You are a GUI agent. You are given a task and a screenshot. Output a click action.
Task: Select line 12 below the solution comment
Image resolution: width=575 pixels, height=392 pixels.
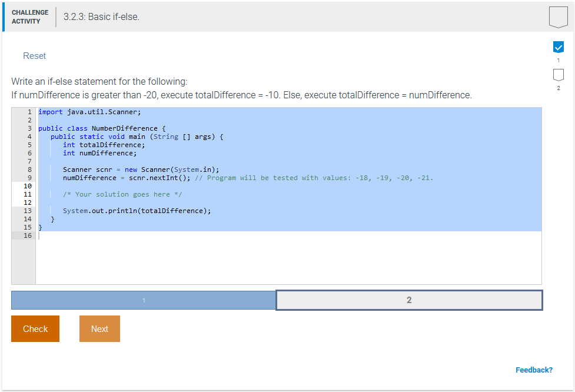pos(27,202)
